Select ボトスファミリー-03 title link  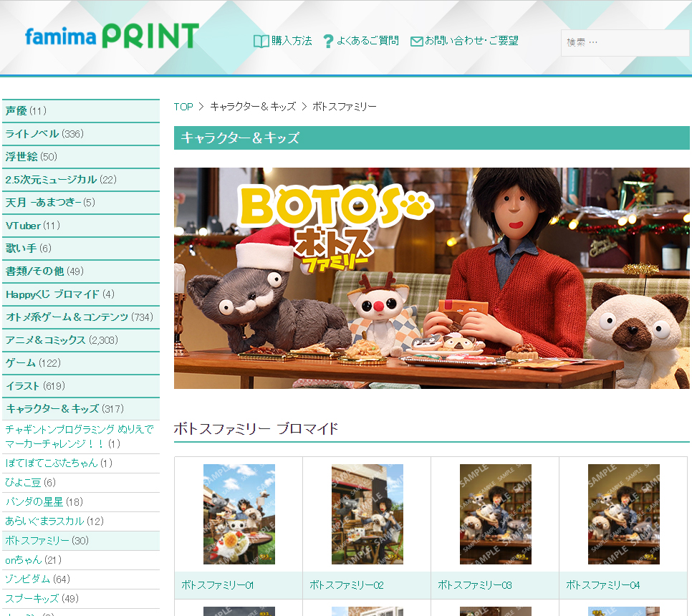474,585
